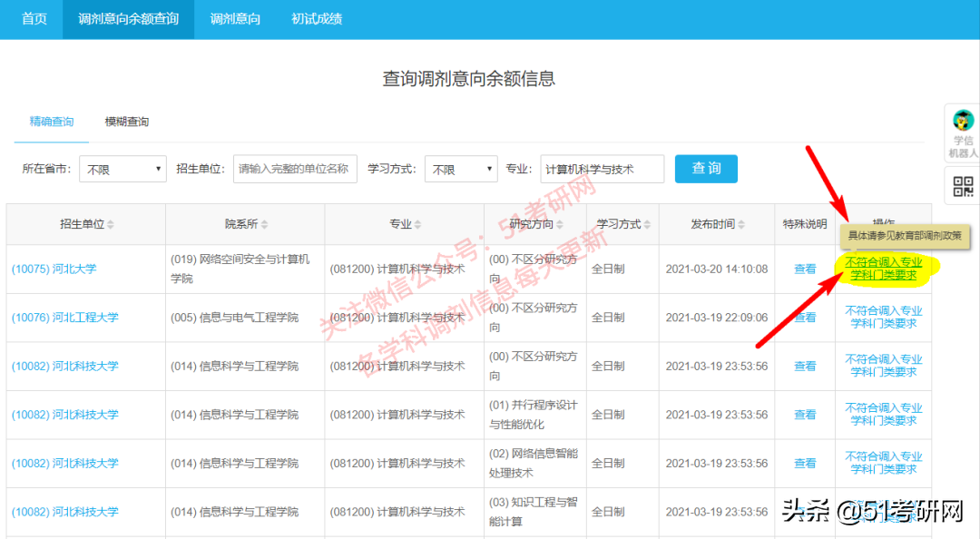Expand the 学习方式 filter dropdown
Screen dimensions: 980x539
click(x=461, y=169)
